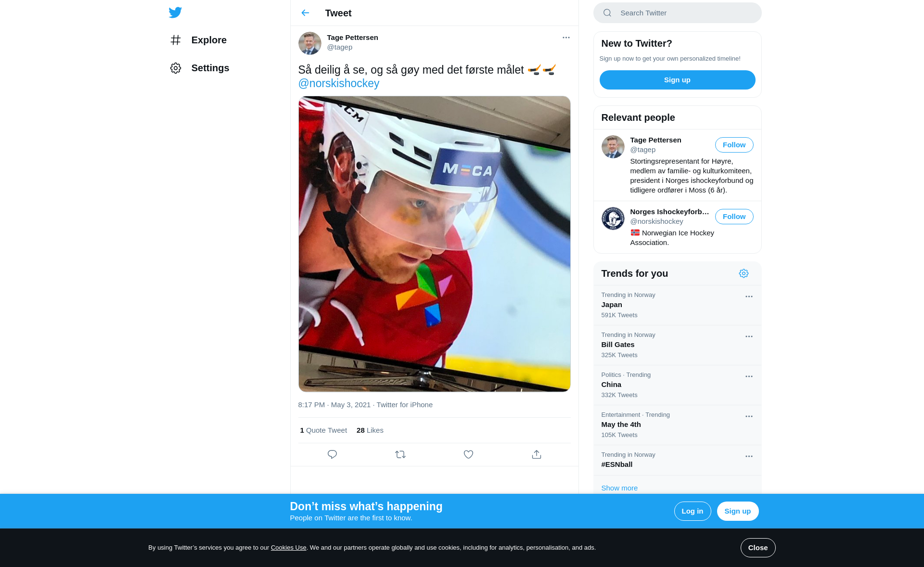Image resolution: width=924 pixels, height=567 pixels.
Task: Open the #ESNball trend
Action: pyautogui.click(x=678, y=460)
